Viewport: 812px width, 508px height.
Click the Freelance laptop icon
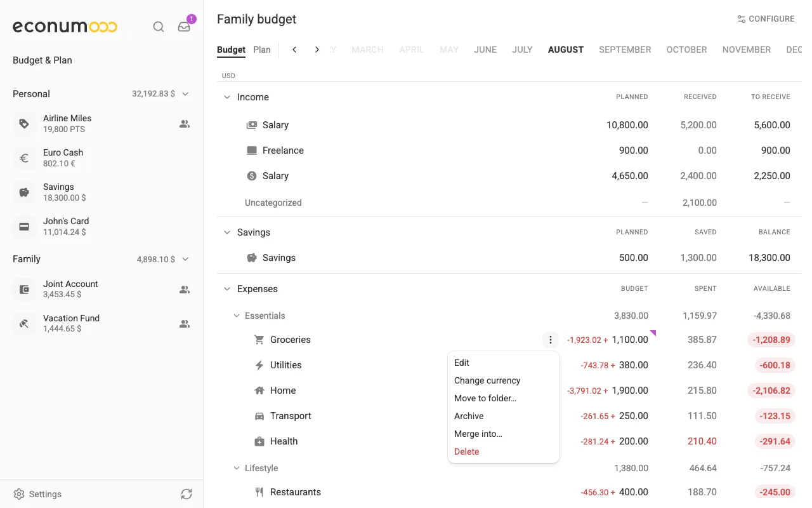tap(252, 150)
